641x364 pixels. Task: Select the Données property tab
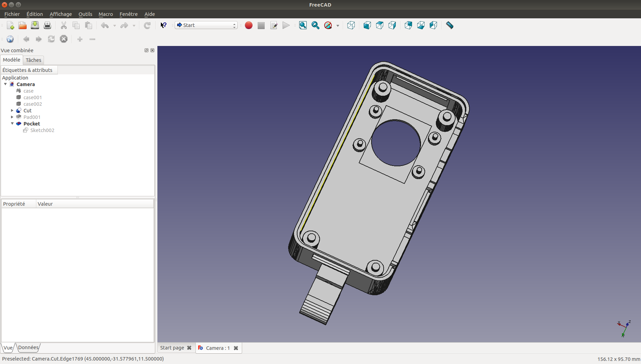(28, 347)
